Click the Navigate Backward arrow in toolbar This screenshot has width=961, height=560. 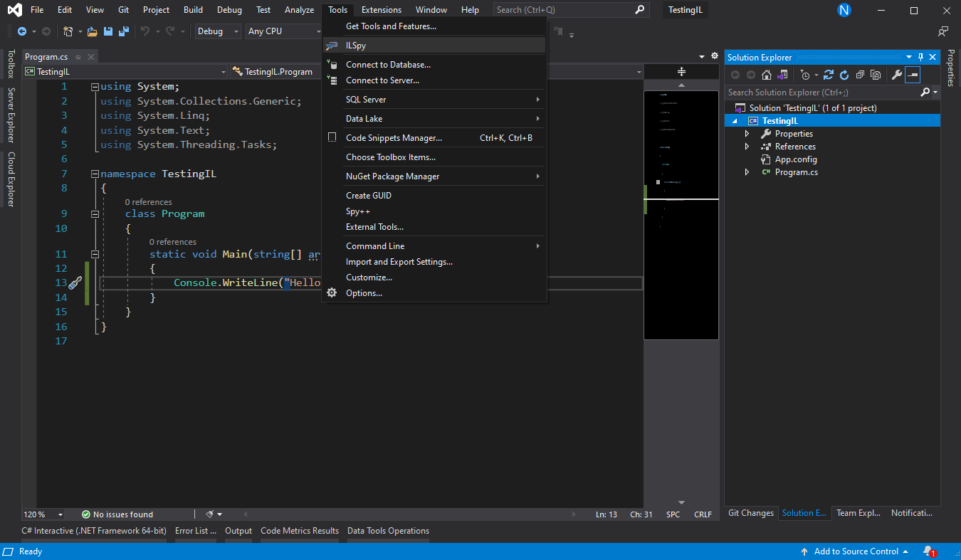[22, 31]
